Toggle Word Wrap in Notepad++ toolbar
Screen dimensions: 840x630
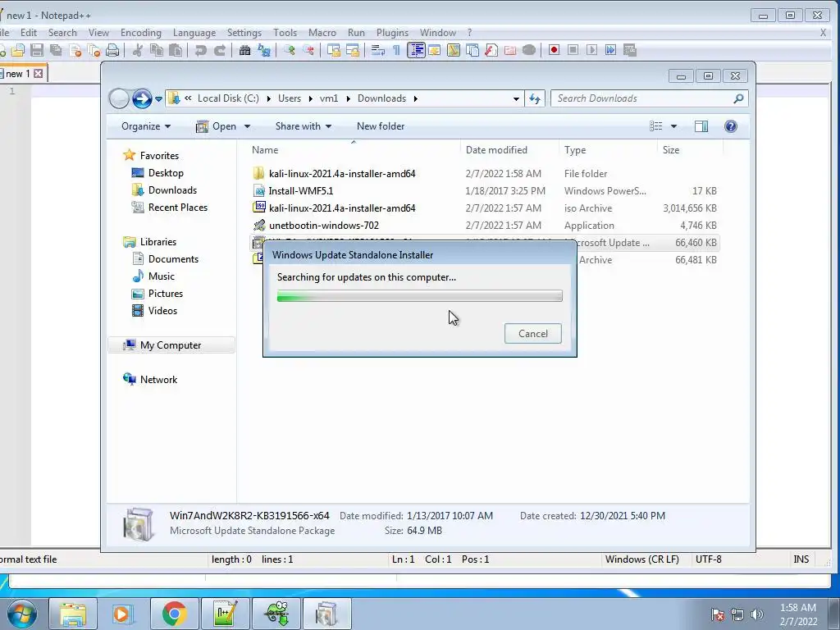(x=377, y=50)
